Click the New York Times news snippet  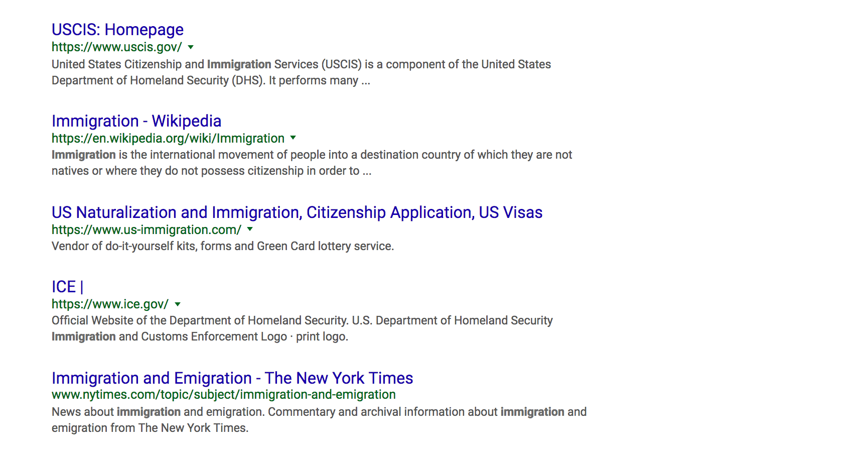pyautogui.click(x=319, y=420)
